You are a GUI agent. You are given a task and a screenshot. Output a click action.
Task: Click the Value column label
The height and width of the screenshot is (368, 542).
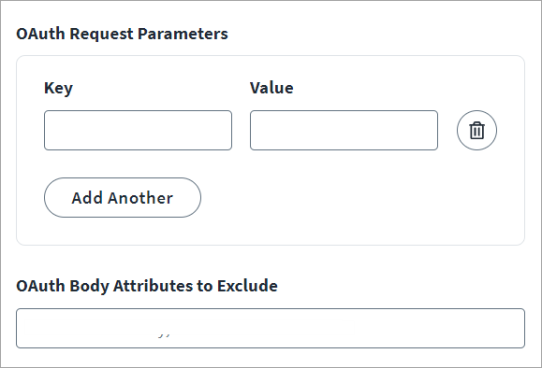(272, 88)
